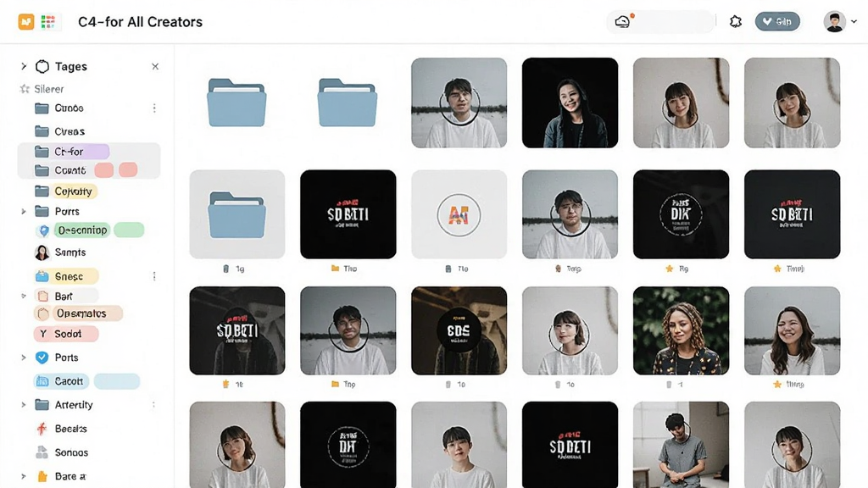This screenshot has width=868, height=488.
Task: Click the folder icon labeled Tho in second row
Action: [x=335, y=269]
